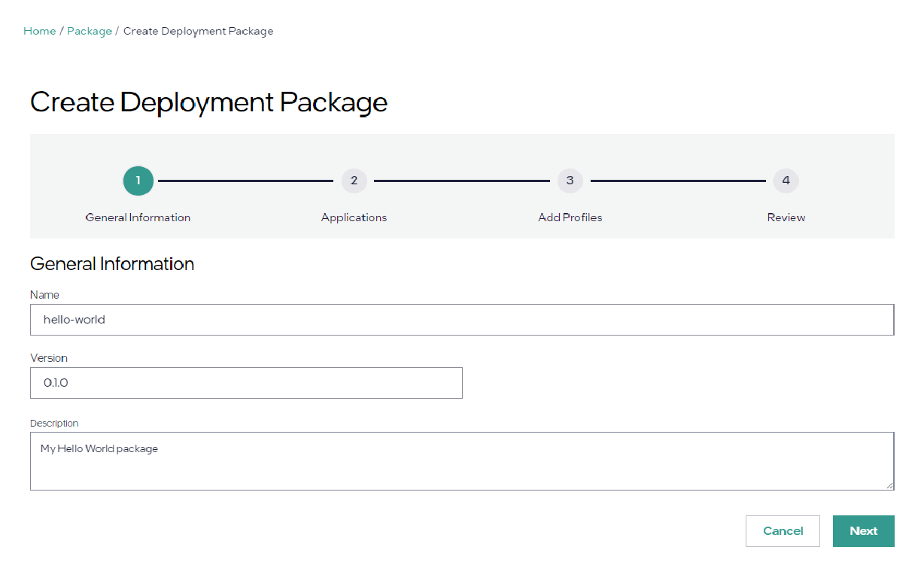Click the step 2 circle icon

pos(354,181)
